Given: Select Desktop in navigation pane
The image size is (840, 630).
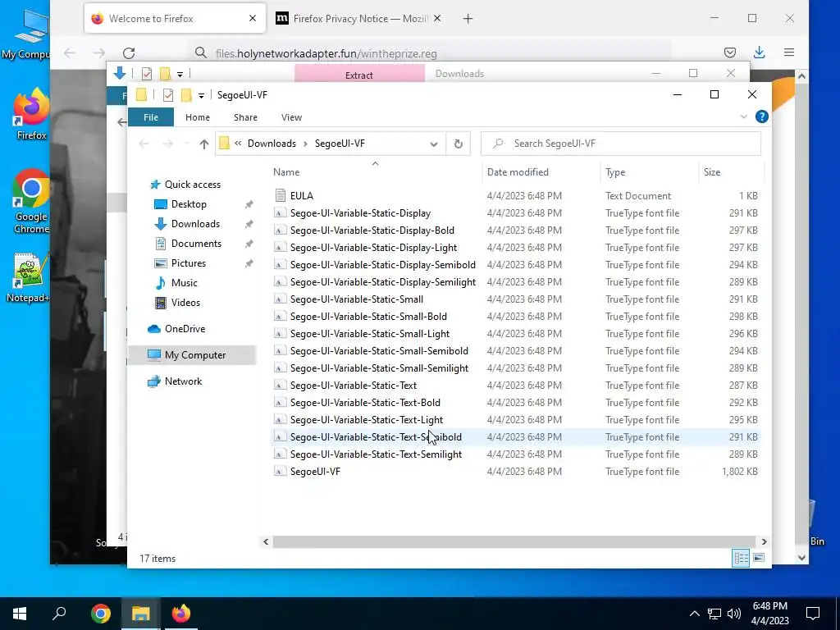Looking at the screenshot, I should point(189,204).
